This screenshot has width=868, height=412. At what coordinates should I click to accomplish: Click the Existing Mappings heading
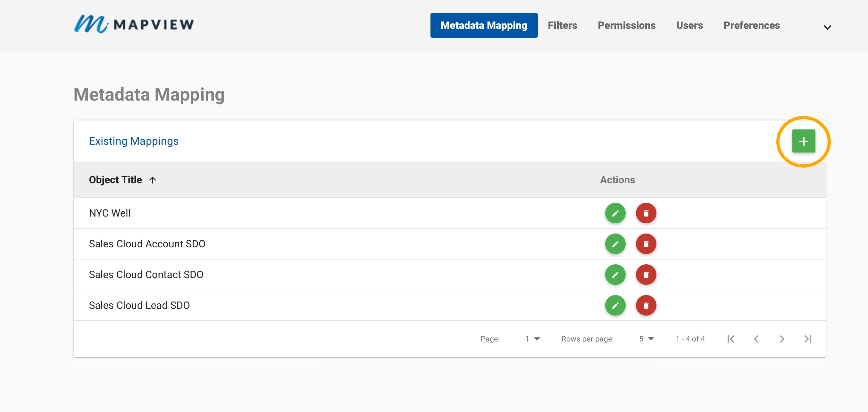(133, 141)
